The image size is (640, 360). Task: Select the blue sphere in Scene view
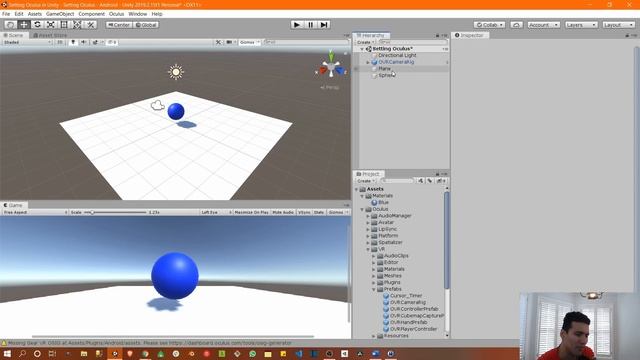coord(176,111)
